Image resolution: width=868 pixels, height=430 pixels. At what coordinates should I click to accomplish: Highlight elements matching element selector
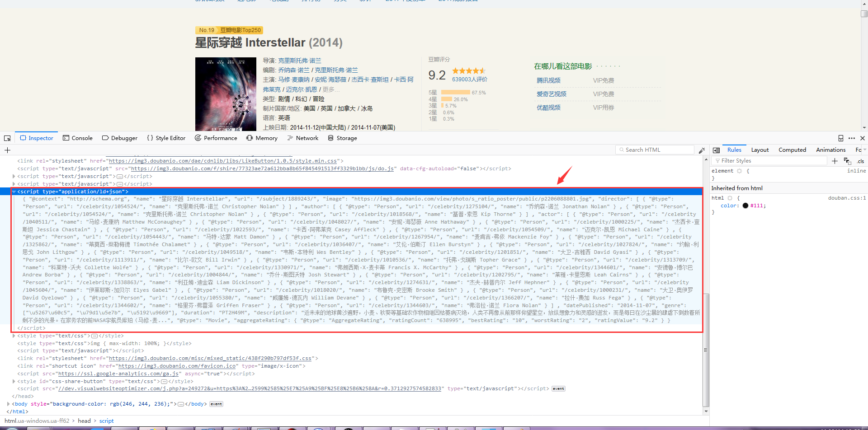click(x=740, y=171)
